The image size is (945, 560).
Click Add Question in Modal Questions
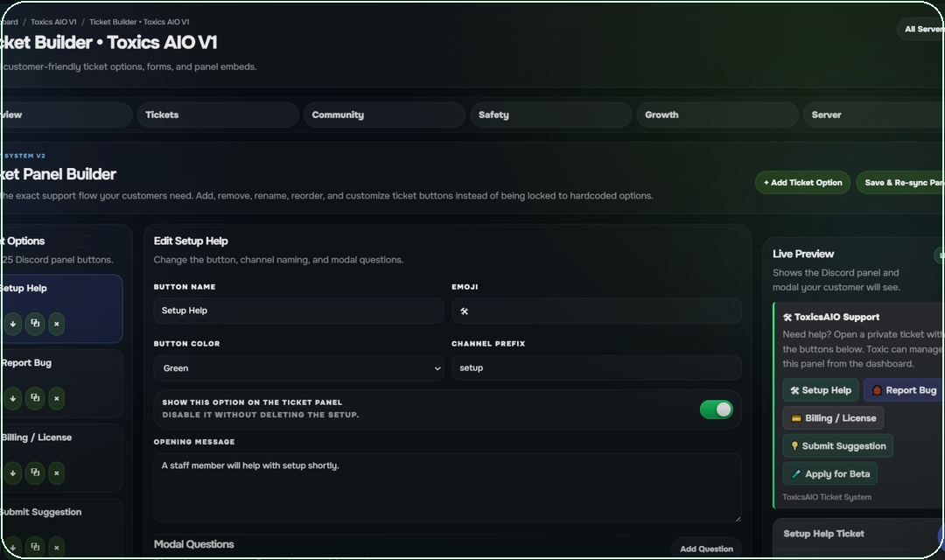706,549
